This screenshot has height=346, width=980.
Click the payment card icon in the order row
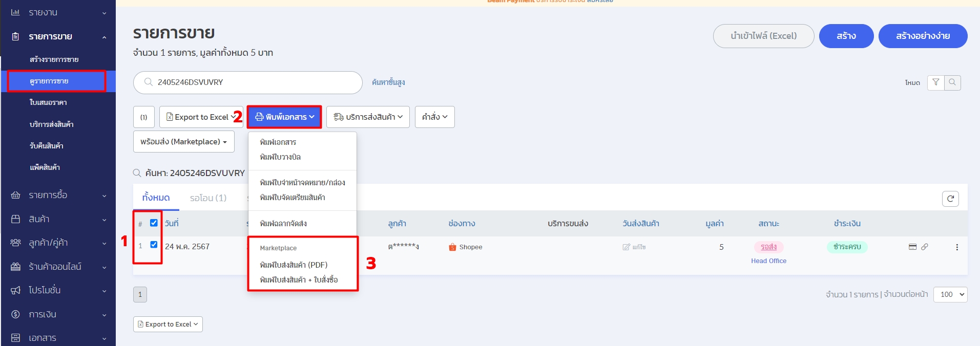coord(912,247)
